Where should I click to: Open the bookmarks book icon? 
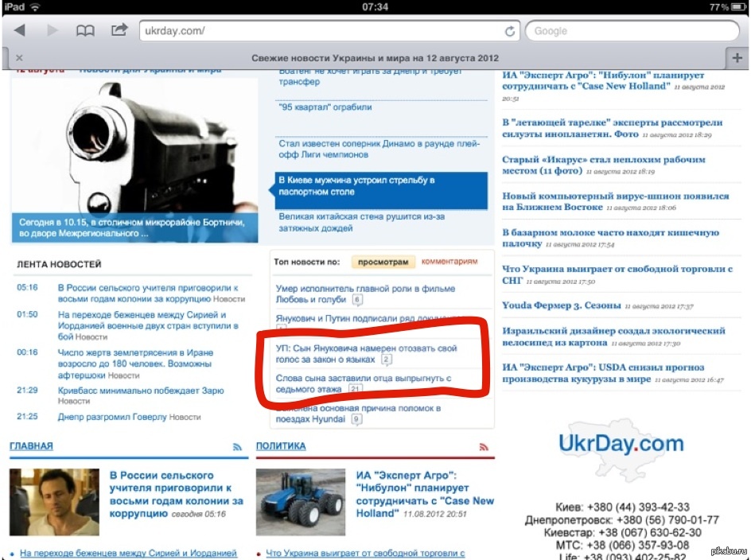click(85, 31)
